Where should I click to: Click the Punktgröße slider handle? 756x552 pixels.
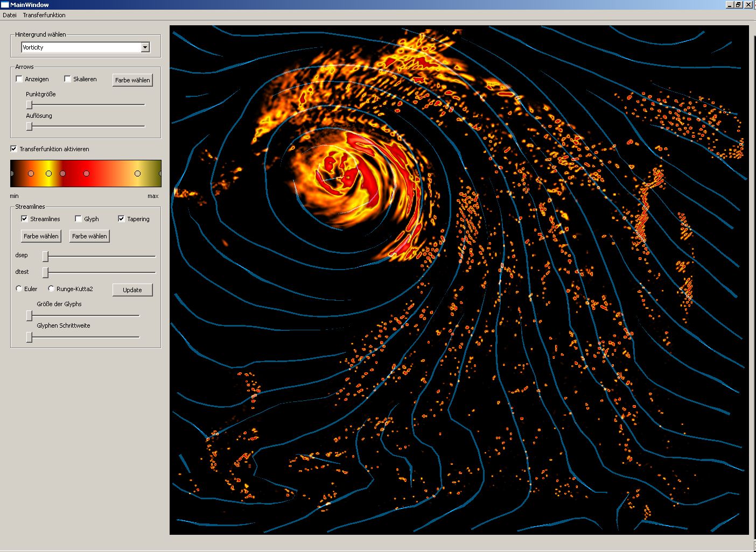(x=30, y=105)
